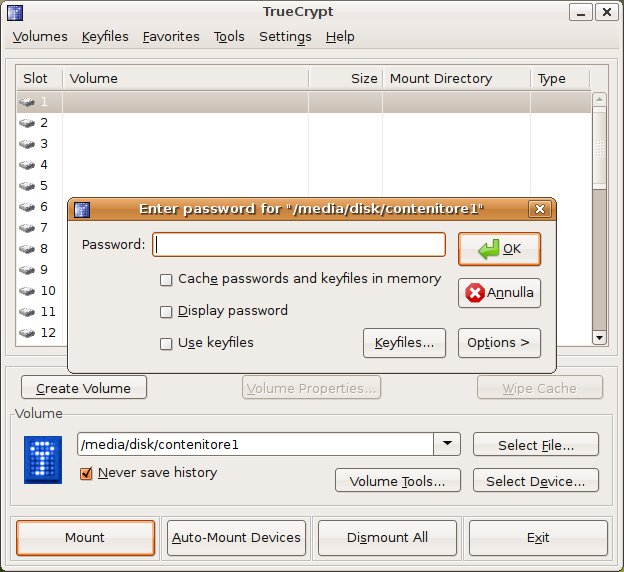Click the TrueCrypt main window title icon

(x=14, y=13)
